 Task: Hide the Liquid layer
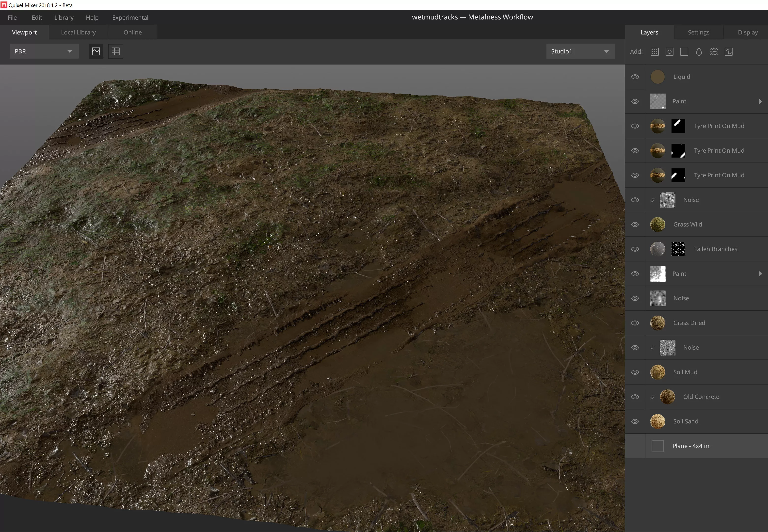pyautogui.click(x=635, y=77)
